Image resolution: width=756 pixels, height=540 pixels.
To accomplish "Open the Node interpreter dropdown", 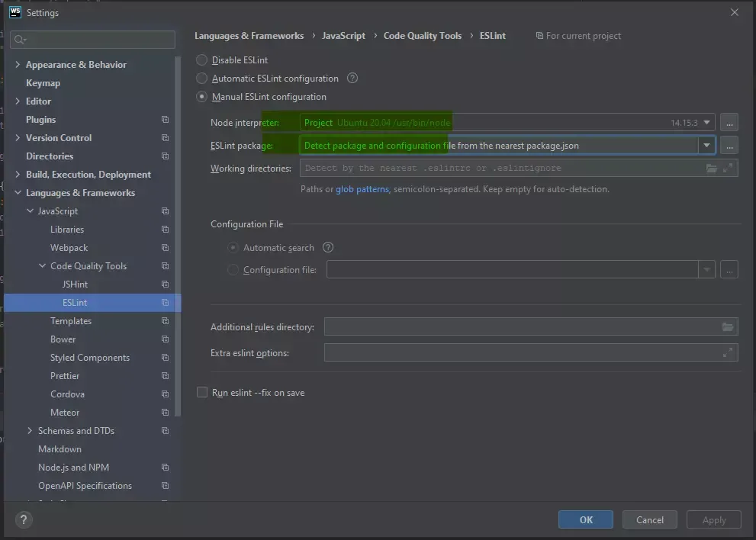I will 706,123.
